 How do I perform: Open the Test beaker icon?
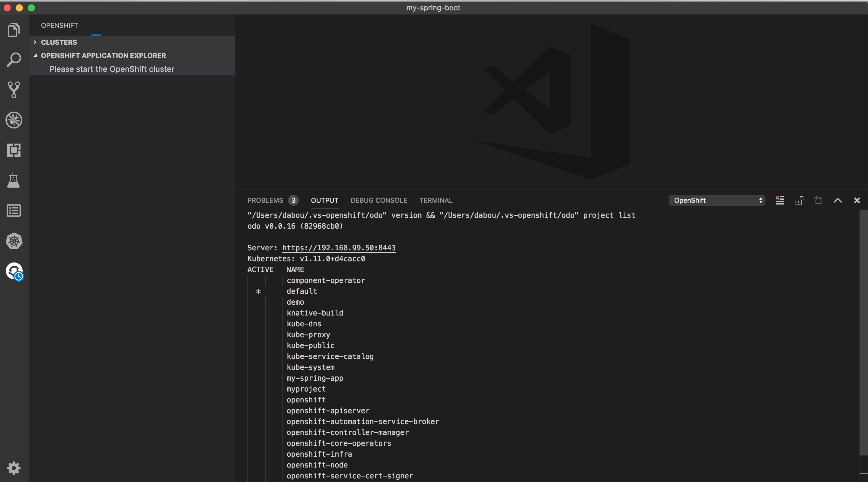[14, 181]
